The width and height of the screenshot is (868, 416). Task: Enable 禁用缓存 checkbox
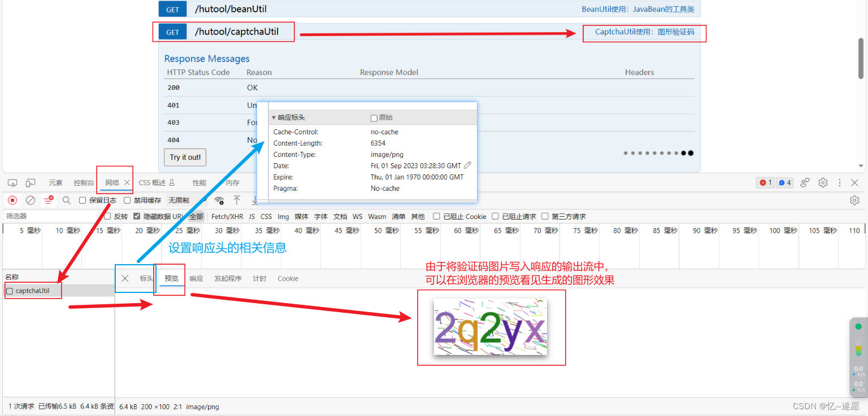127,200
